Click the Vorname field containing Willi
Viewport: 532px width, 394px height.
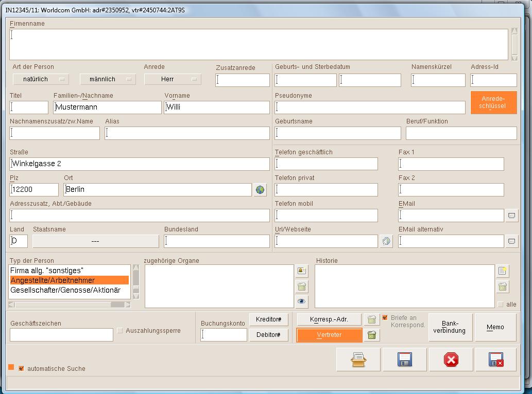[216, 108]
